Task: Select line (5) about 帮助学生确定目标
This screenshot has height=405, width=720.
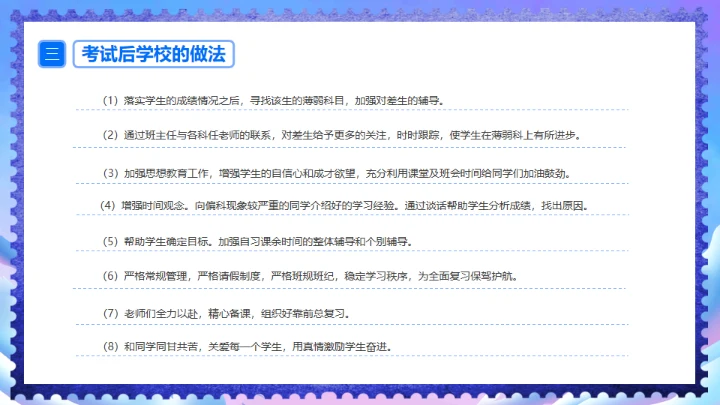Action: (x=258, y=242)
